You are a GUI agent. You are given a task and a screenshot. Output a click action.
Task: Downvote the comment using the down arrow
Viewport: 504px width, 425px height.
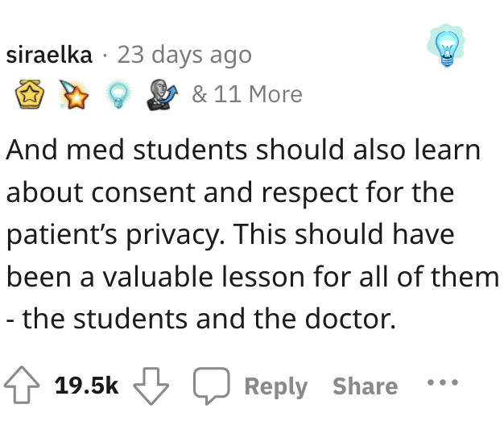coord(151,386)
